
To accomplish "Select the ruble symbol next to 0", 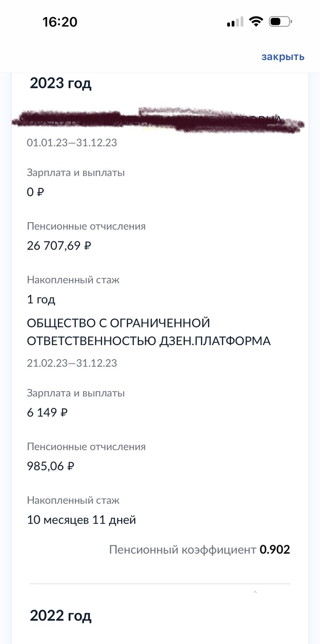I will pos(39,193).
